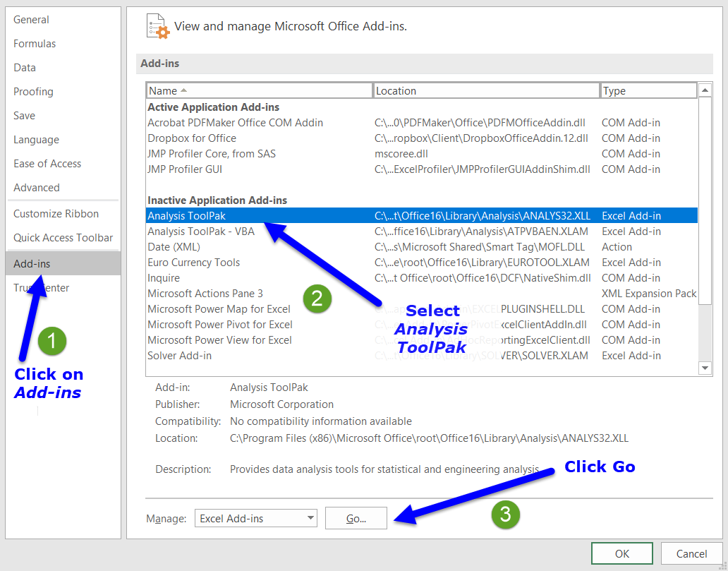Switch to the Proofing category
Viewport: 728px width, 571px height.
coord(33,92)
